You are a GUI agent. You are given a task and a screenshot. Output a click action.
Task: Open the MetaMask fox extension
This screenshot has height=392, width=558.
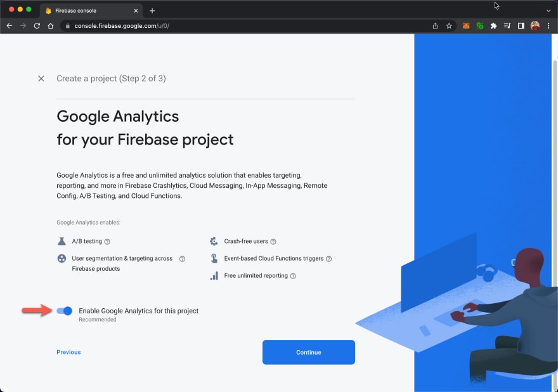[466, 25]
